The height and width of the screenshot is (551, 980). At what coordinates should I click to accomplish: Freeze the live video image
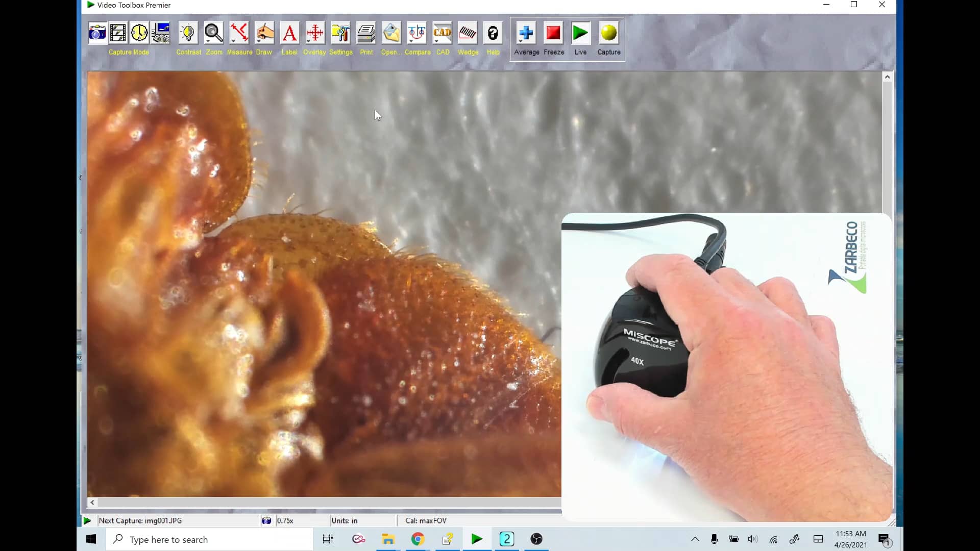[553, 33]
